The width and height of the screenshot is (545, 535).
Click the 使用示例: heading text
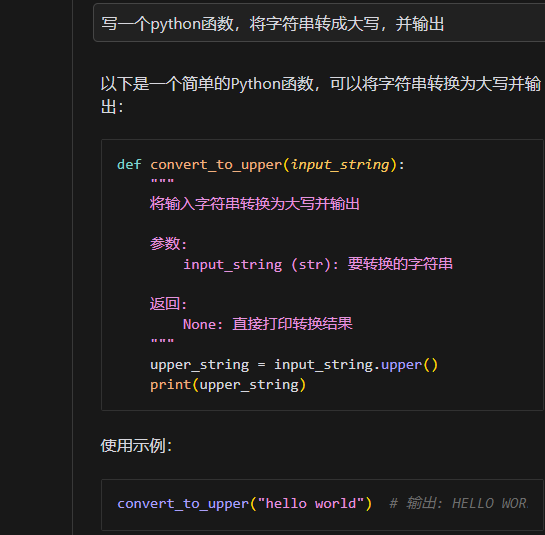[x=136, y=445]
